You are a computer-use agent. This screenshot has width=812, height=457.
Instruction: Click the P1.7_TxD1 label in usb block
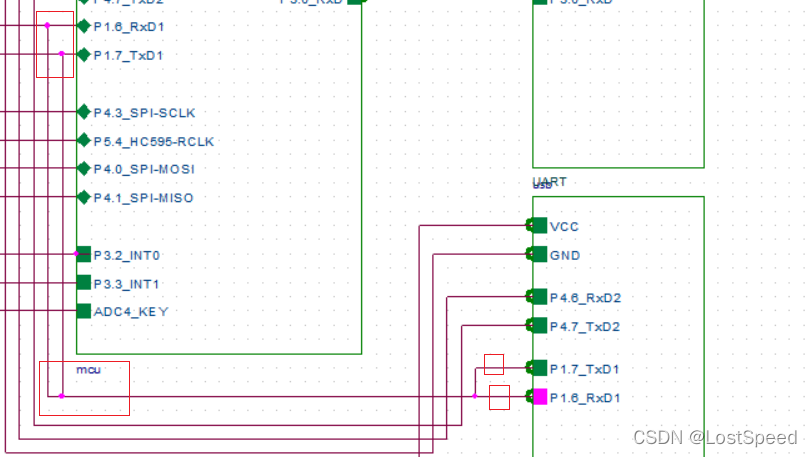pyautogui.click(x=585, y=369)
